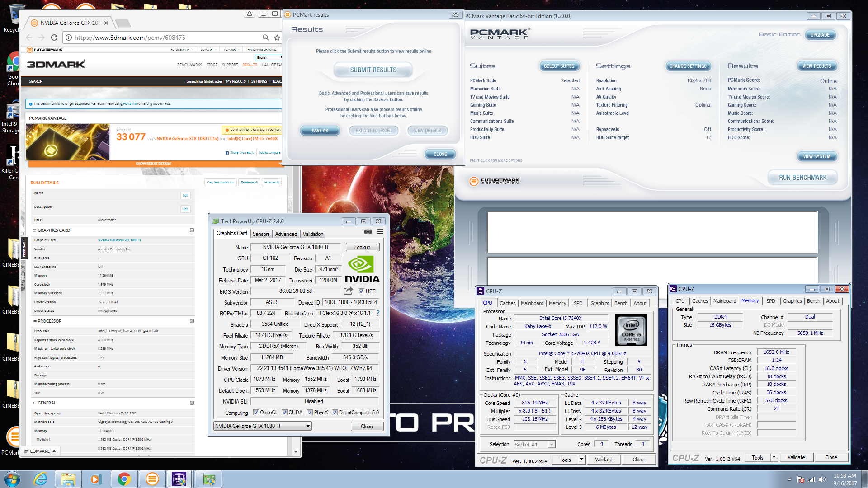
Task: Toggle OpenCL checkbox
Action: (256, 413)
